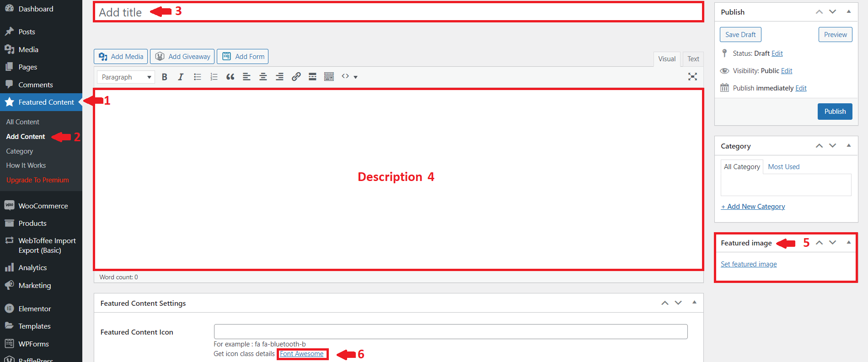Click Set featured image link
Screen dimensions: 868x362
[x=749, y=264]
